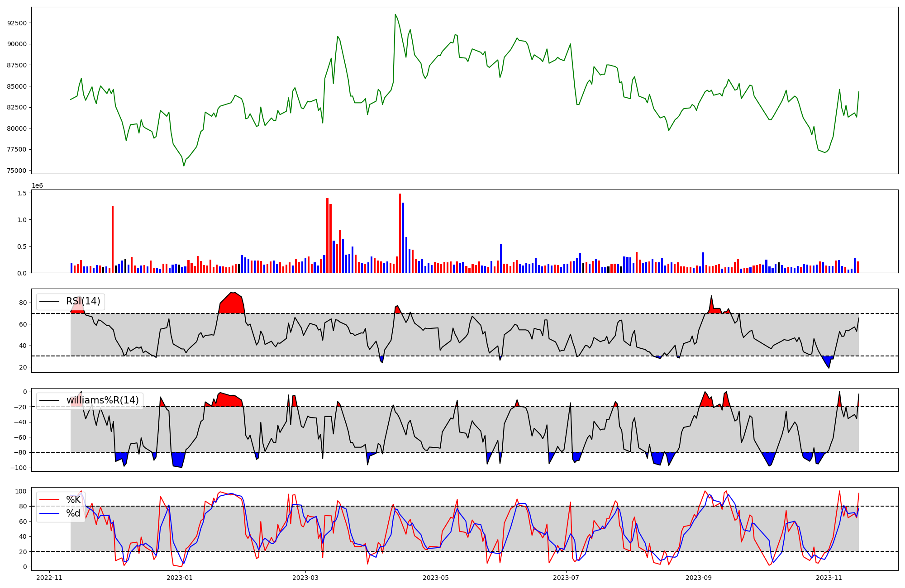Click the %K legend text

[73, 500]
